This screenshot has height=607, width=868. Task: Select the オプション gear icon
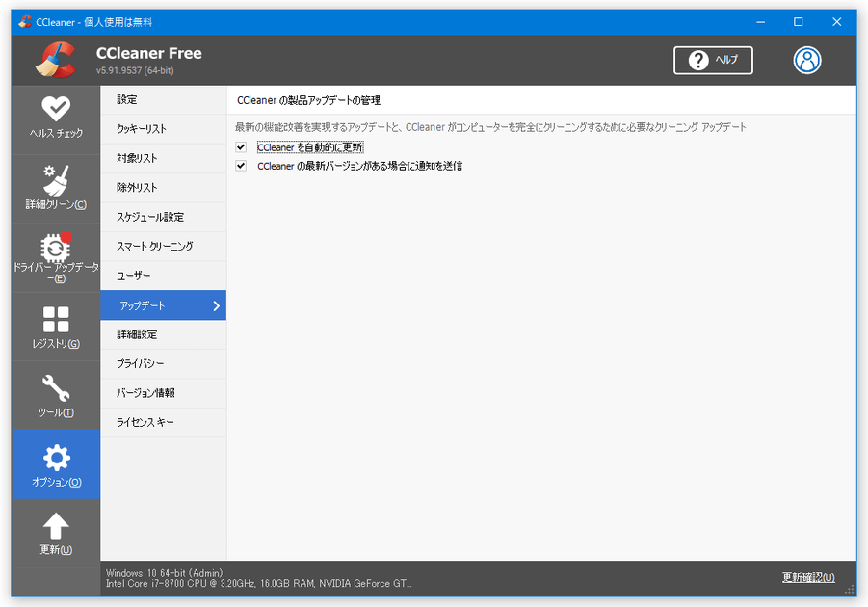click(56, 458)
